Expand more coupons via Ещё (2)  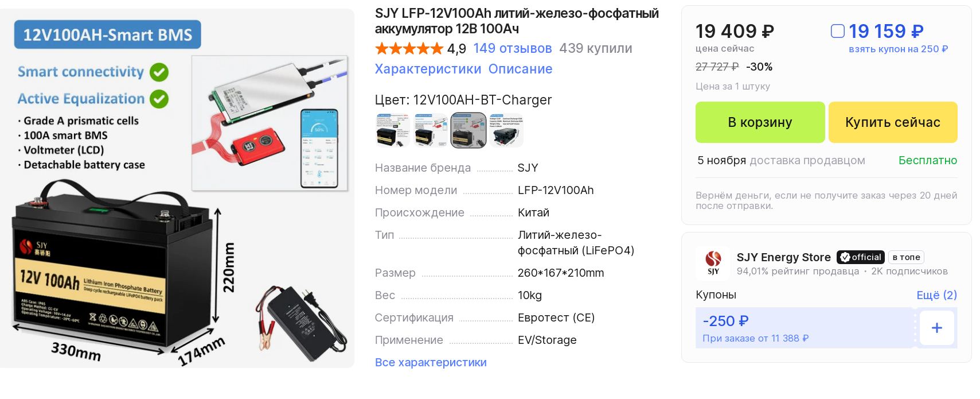pos(936,295)
